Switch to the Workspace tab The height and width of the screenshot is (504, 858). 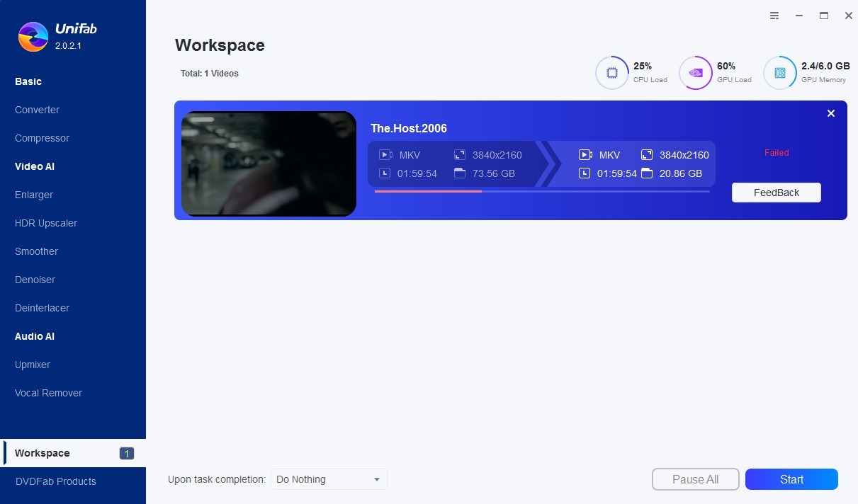[x=73, y=453]
